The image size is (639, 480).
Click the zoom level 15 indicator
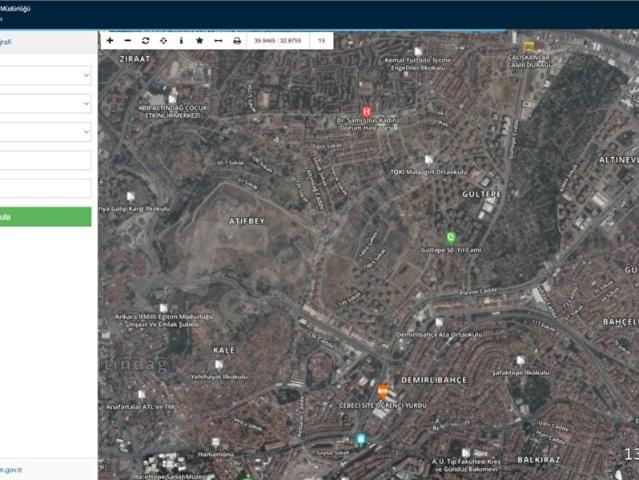(321, 41)
